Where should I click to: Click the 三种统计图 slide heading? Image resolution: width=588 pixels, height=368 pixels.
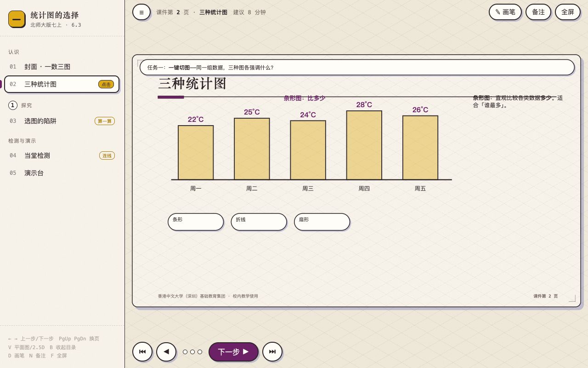(192, 84)
